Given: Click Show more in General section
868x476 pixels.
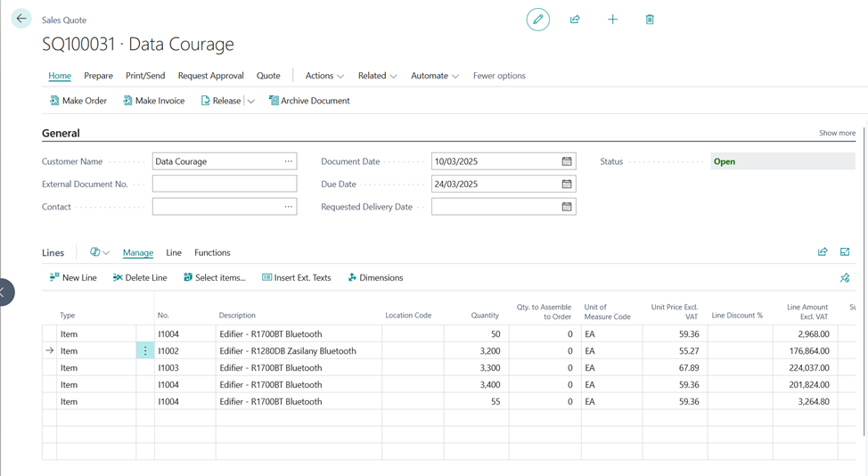Looking at the screenshot, I should point(837,133).
